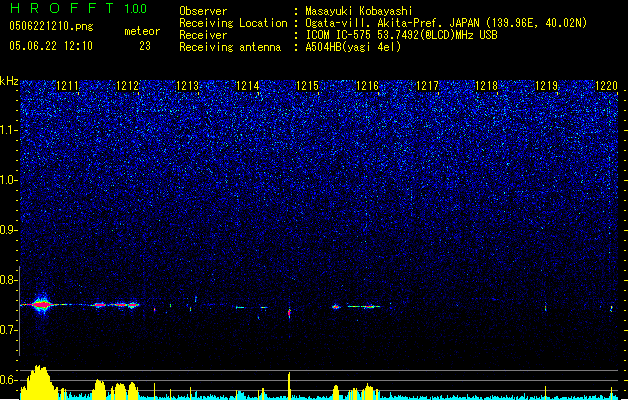Viewport: 629px width, 400px height.
Task: Click the ICOM IC-575 receiver details
Action: pyautogui.click(x=402, y=35)
